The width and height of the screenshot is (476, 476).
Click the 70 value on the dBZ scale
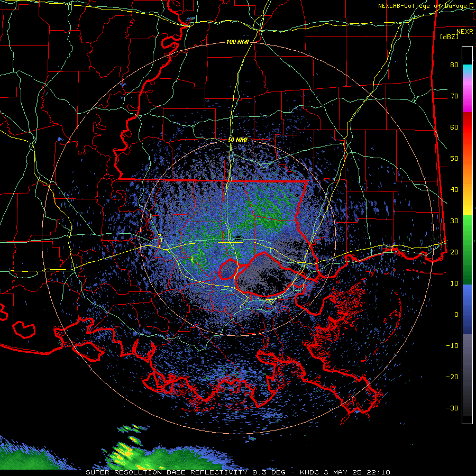tap(454, 96)
